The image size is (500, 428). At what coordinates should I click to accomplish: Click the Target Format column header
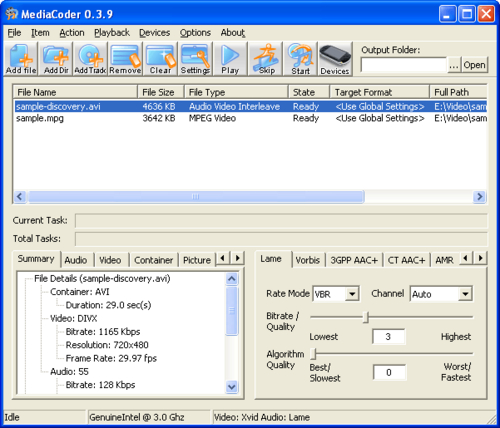(x=379, y=92)
